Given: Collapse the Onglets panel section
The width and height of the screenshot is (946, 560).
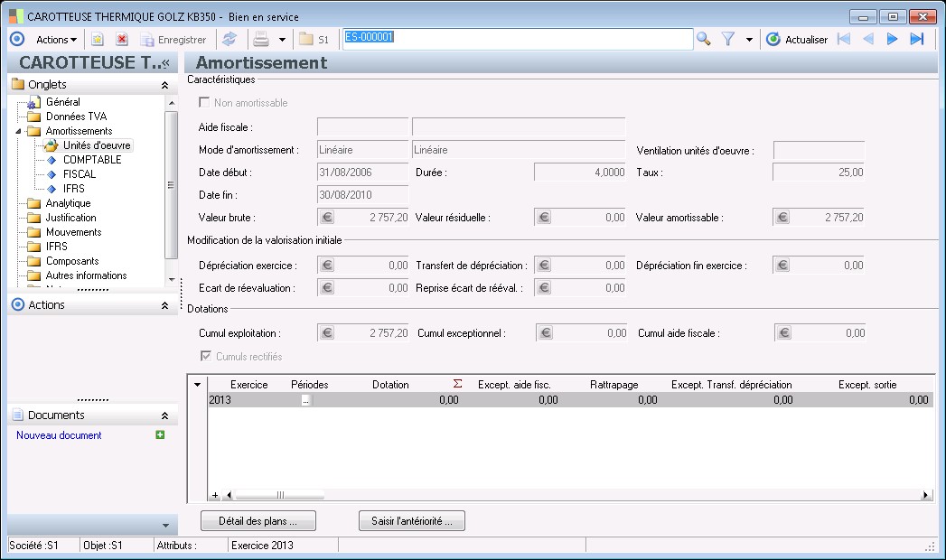Looking at the screenshot, I should pos(164,85).
